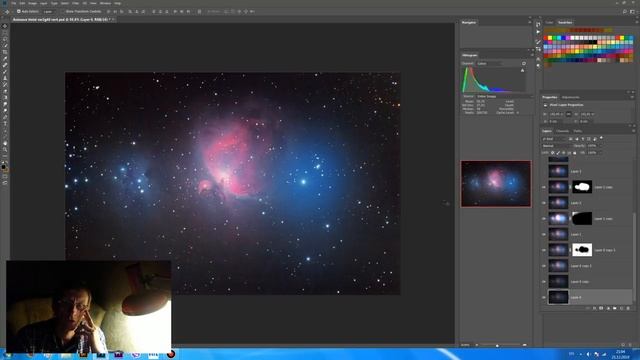Open the Image menu
The image size is (640, 360).
[x=32, y=3]
